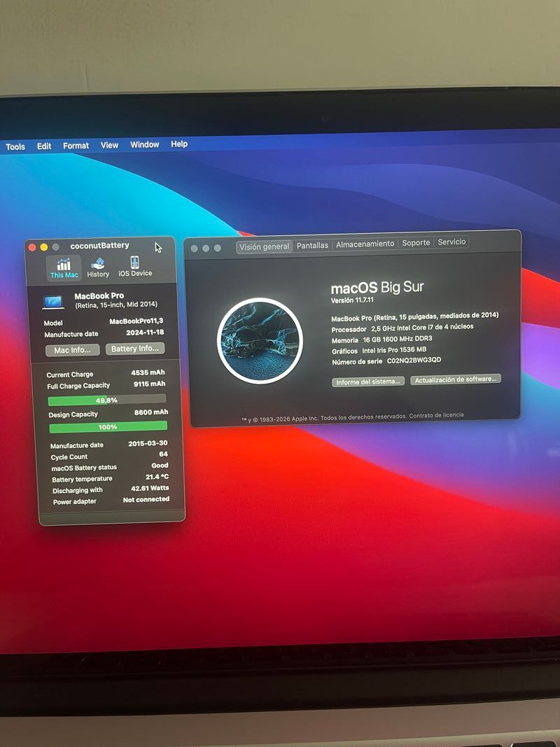Open the Battery Info… button

tap(135, 349)
